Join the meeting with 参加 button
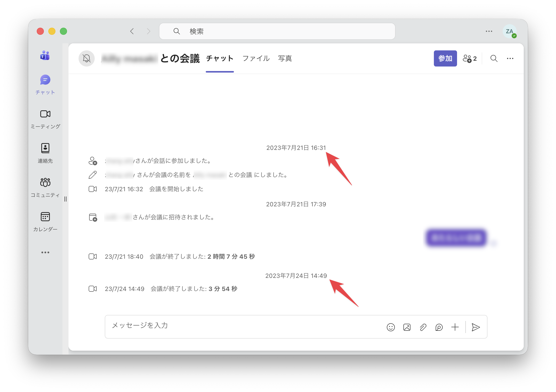This screenshot has width=556, height=392. point(445,58)
